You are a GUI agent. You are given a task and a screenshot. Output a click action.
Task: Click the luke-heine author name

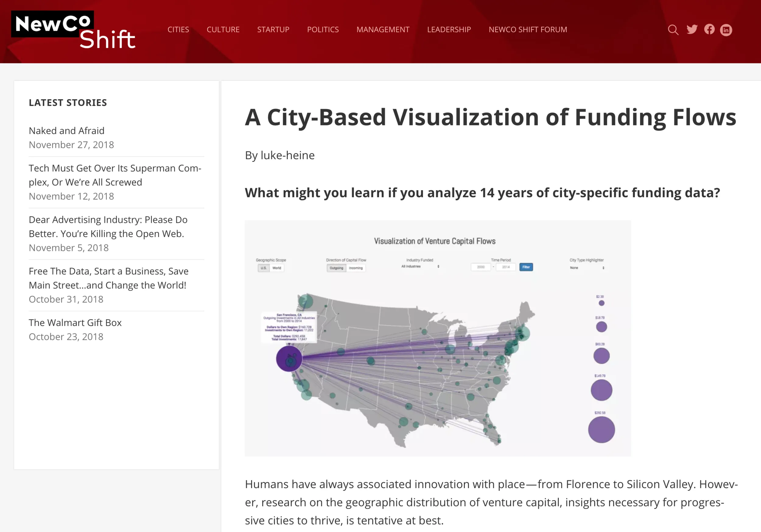pos(287,155)
